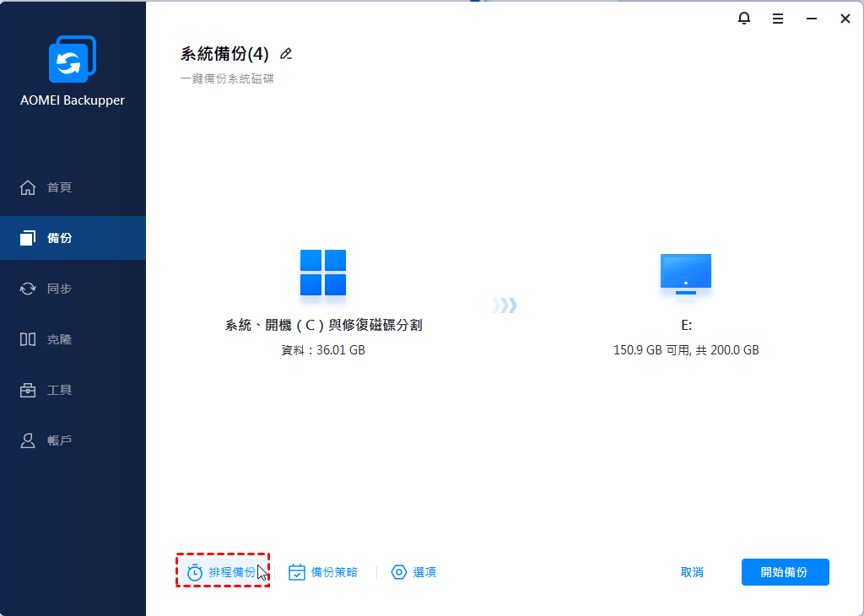Select the 備份 sidebar item
This screenshot has height=616, width=864.
coord(73,238)
